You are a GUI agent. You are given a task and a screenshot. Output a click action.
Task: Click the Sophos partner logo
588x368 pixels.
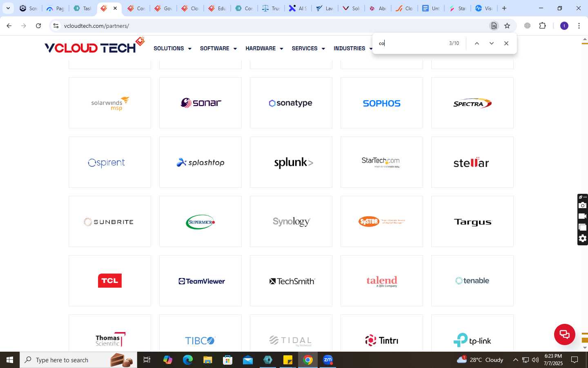point(382,103)
